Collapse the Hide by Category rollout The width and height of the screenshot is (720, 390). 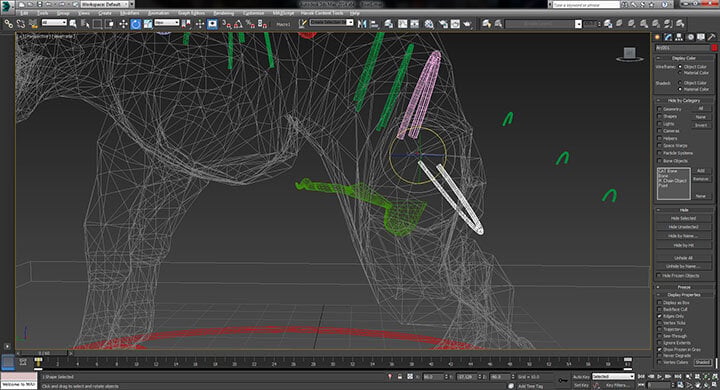click(x=684, y=100)
